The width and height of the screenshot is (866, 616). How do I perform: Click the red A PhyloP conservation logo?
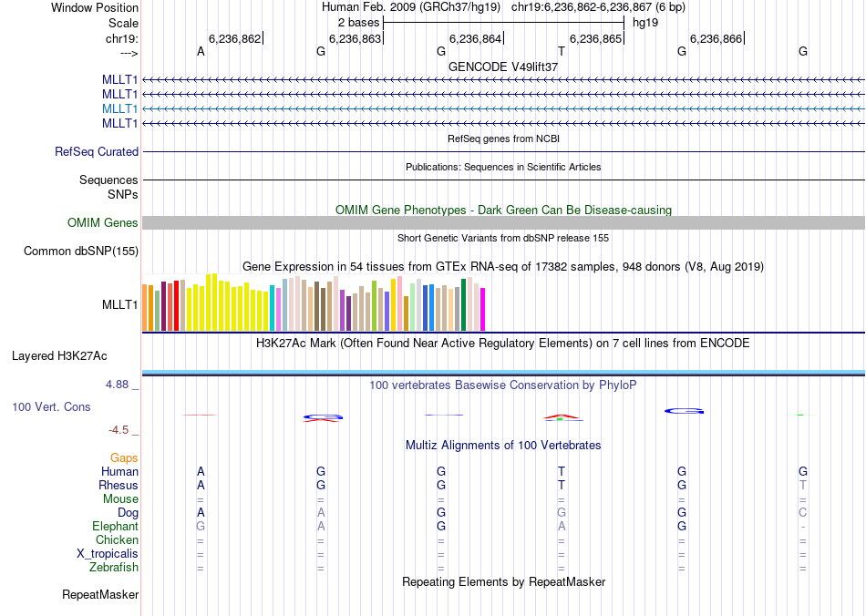(x=562, y=416)
